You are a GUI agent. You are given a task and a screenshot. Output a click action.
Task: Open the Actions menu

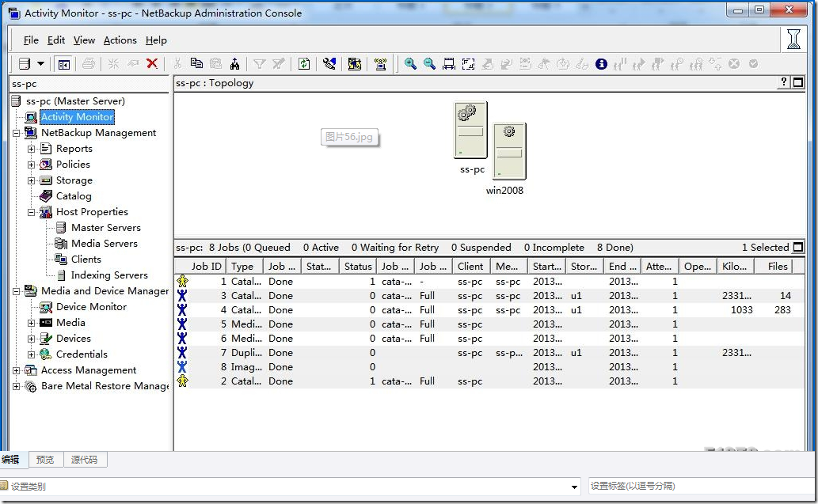point(120,40)
